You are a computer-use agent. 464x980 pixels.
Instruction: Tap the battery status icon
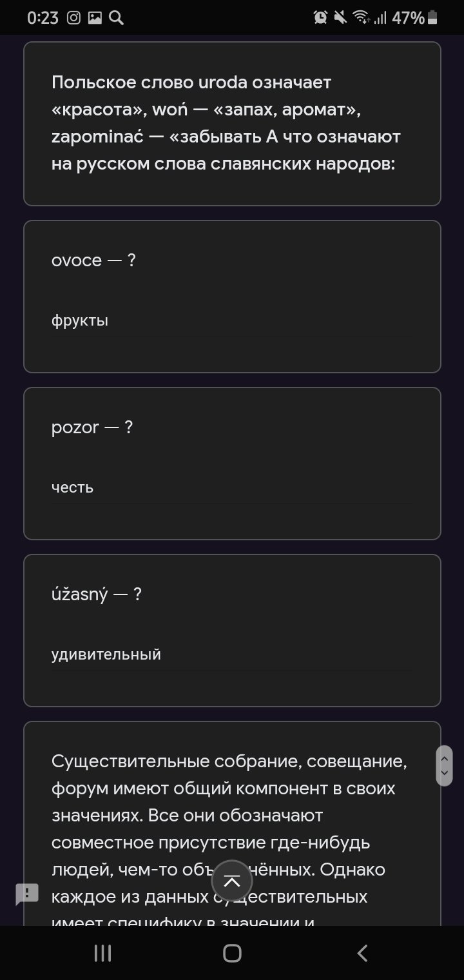coord(432,18)
